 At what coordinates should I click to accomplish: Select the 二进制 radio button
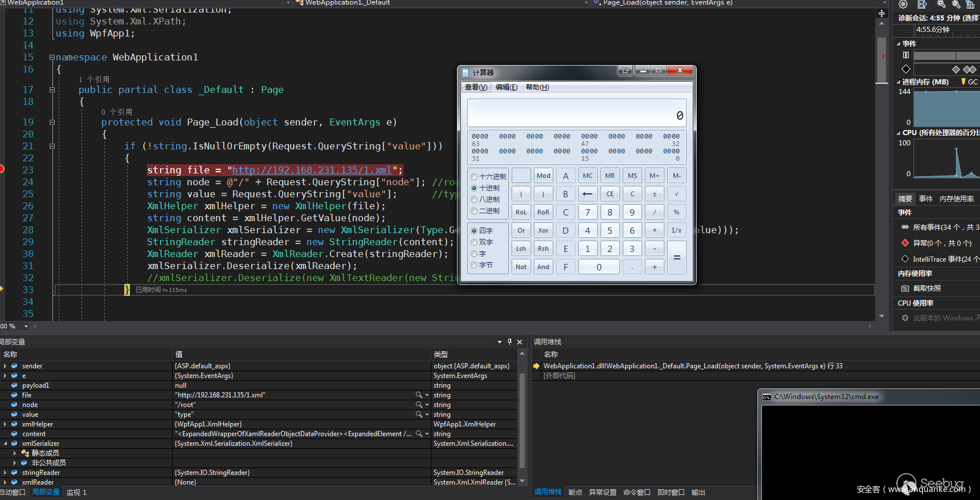(x=474, y=211)
